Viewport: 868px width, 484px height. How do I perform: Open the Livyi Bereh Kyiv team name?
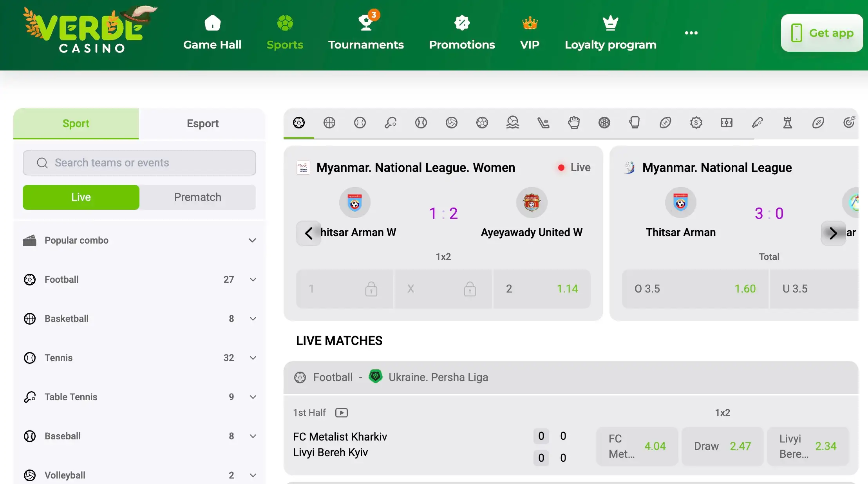tap(330, 452)
